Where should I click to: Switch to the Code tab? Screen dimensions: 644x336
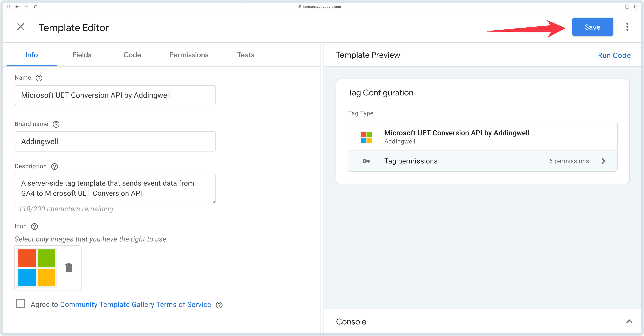(x=132, y=55)
